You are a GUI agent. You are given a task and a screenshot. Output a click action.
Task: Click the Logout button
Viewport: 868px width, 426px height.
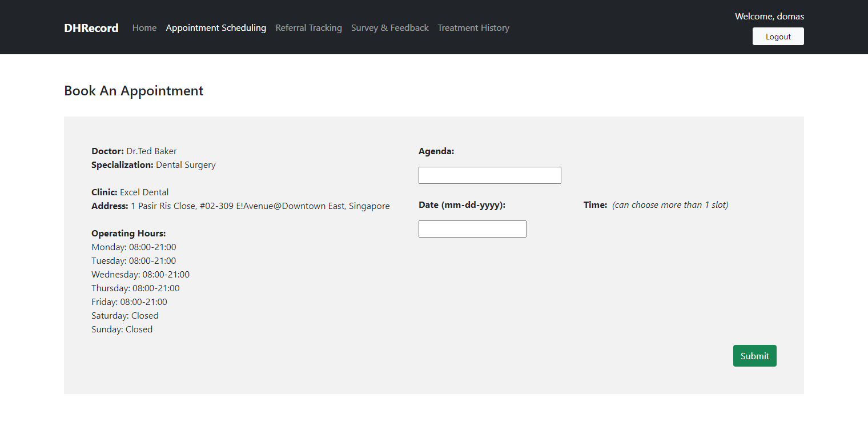tap(778, 37)
